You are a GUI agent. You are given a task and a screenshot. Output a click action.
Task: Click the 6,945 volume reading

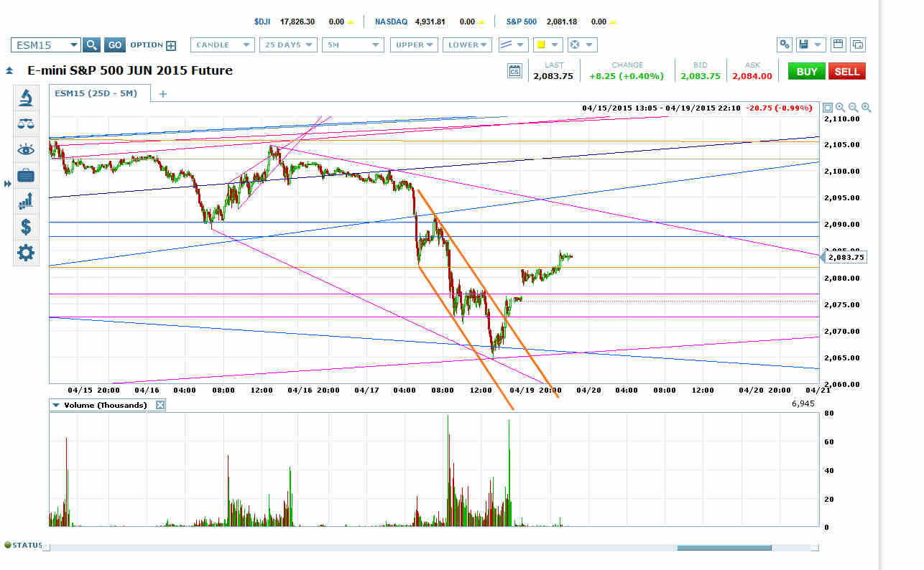pos(802,405)
